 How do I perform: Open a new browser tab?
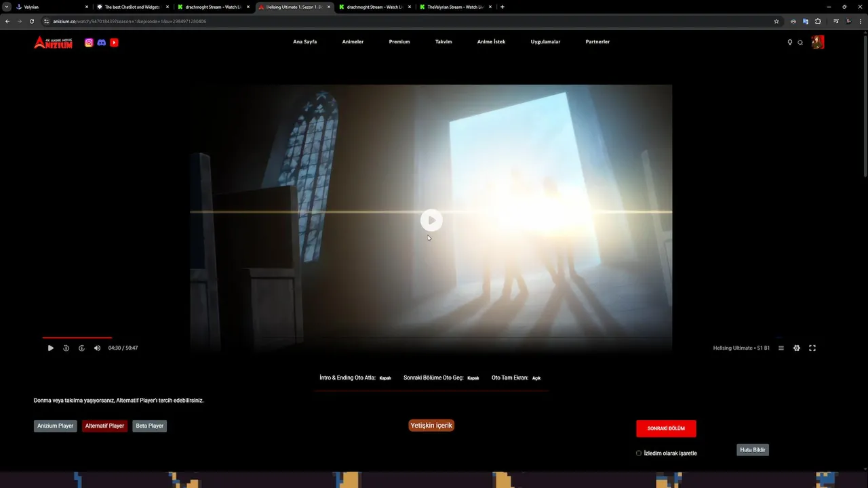(502, 7)
